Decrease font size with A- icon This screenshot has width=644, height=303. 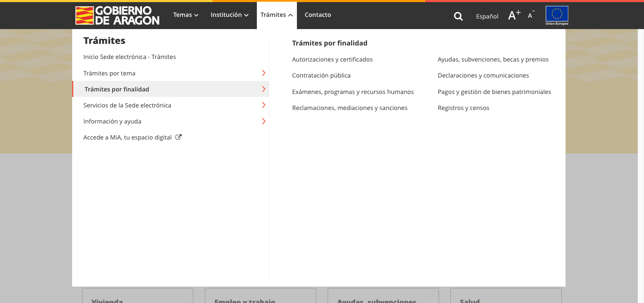531,15
